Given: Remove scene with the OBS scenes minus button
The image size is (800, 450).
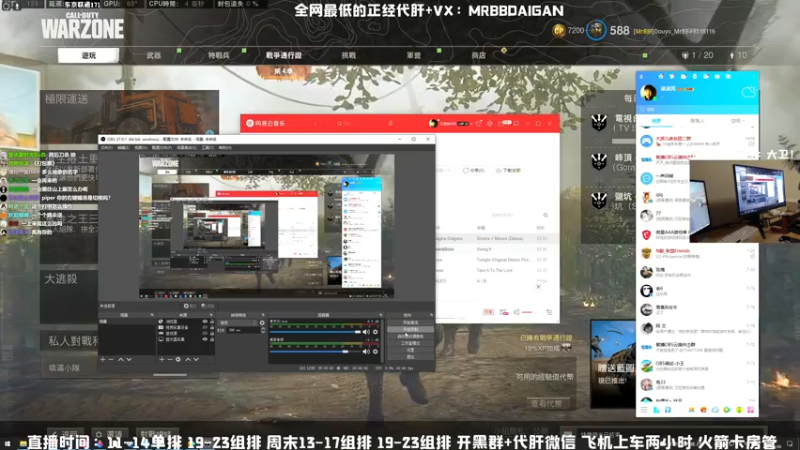Looking at the screenshot, I should tap(111, 360).
